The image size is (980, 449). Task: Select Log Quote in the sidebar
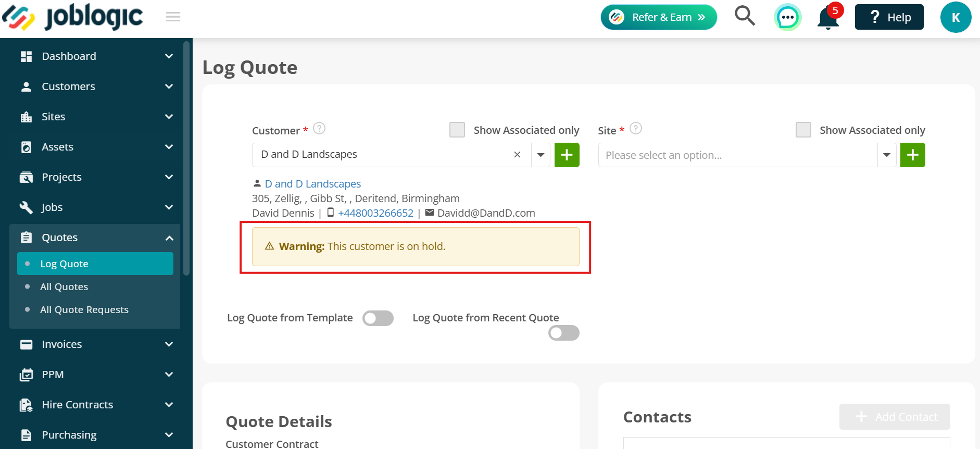tap(95, 264)
